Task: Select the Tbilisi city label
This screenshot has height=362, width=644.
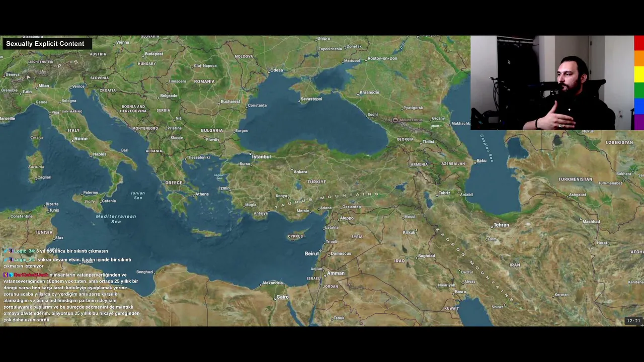Action: click(x=428, y=142)
